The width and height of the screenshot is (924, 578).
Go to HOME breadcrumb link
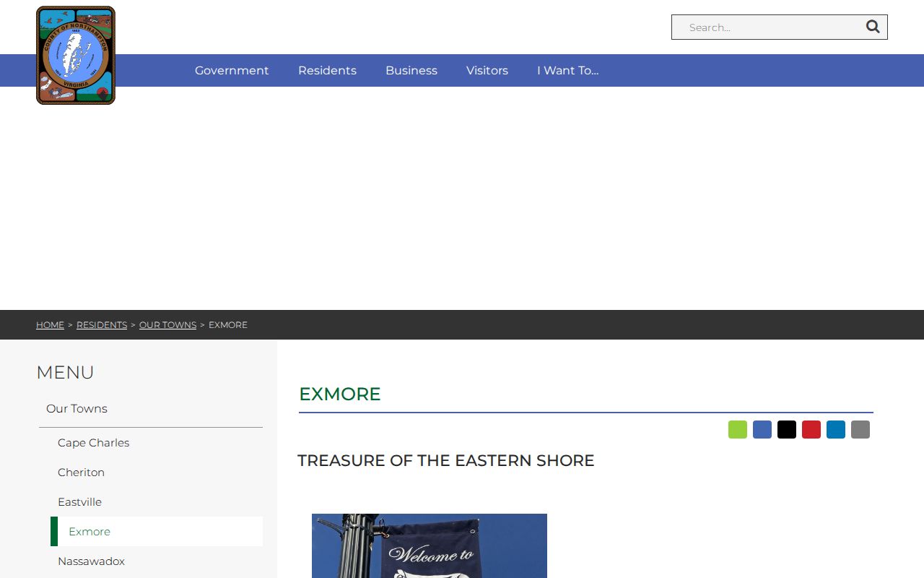pyautogui.click(x=50, y=325)
